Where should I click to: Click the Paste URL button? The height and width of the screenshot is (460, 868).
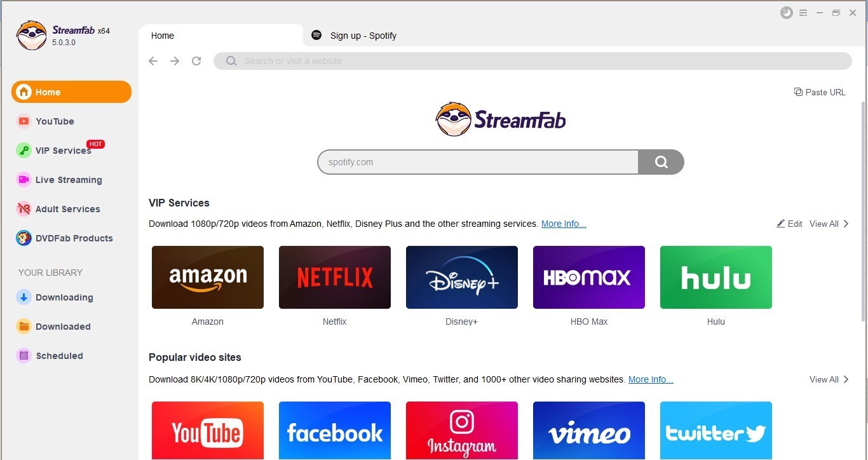pyautogui.click(x=820, y=91)
